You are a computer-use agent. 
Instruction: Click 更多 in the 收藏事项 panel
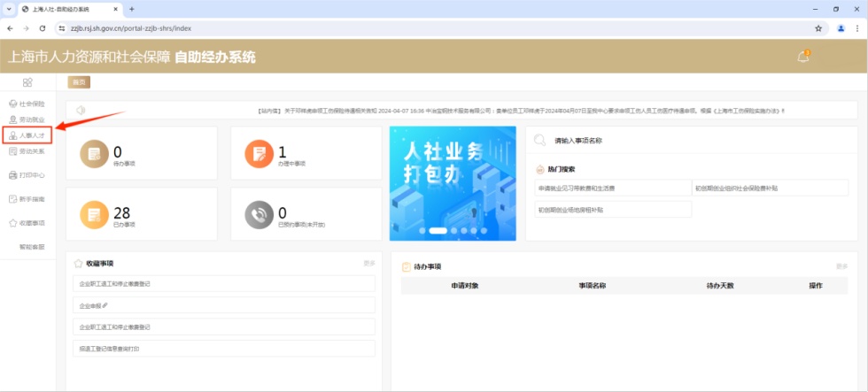point(369,264)
